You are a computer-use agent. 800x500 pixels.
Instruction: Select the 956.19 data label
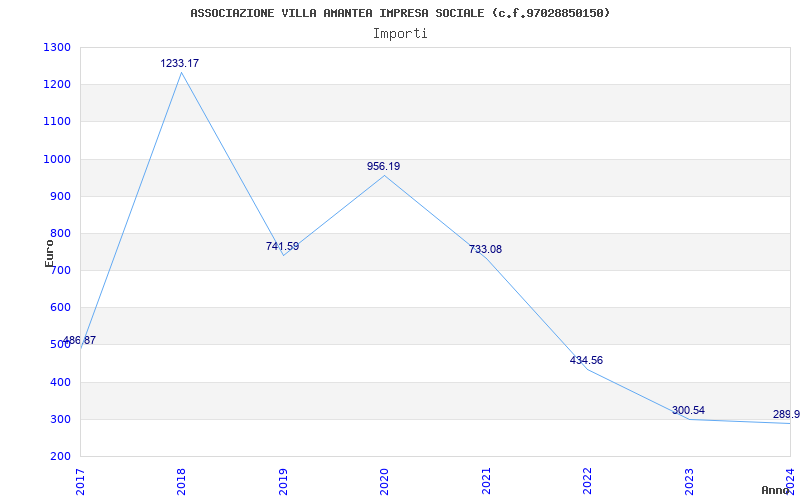tap(384, 166)
